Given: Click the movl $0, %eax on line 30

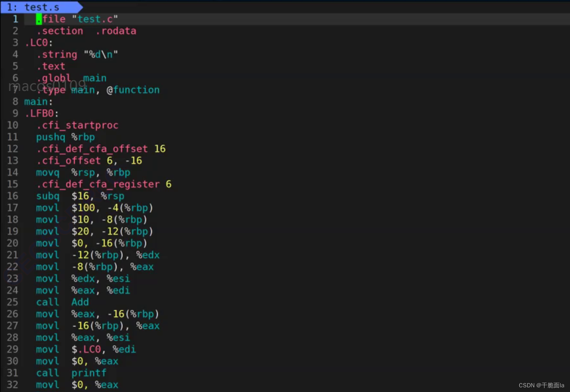Looking at the screenshot, I should pos(77,361).
